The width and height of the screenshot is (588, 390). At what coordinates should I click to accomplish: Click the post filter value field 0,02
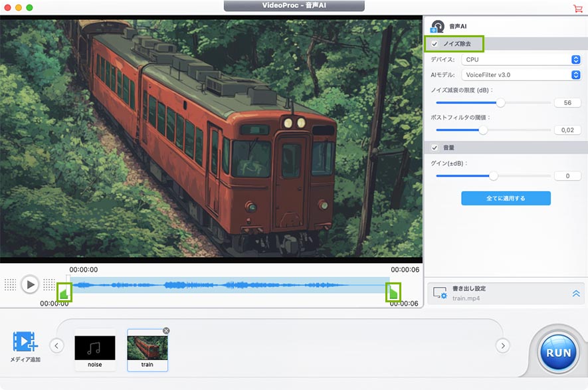[567, 130]
